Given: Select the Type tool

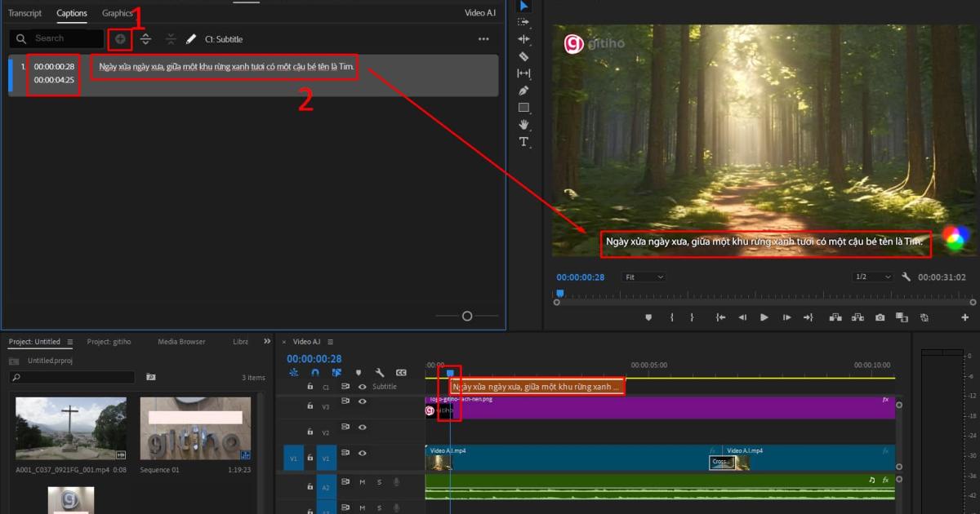Looking at the screenshot, I should (x=523, y=142).
